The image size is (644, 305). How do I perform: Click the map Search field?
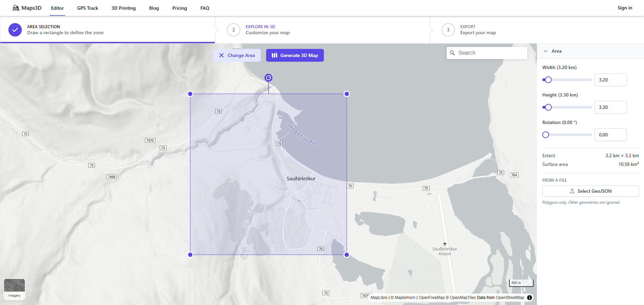coord(487,53)
